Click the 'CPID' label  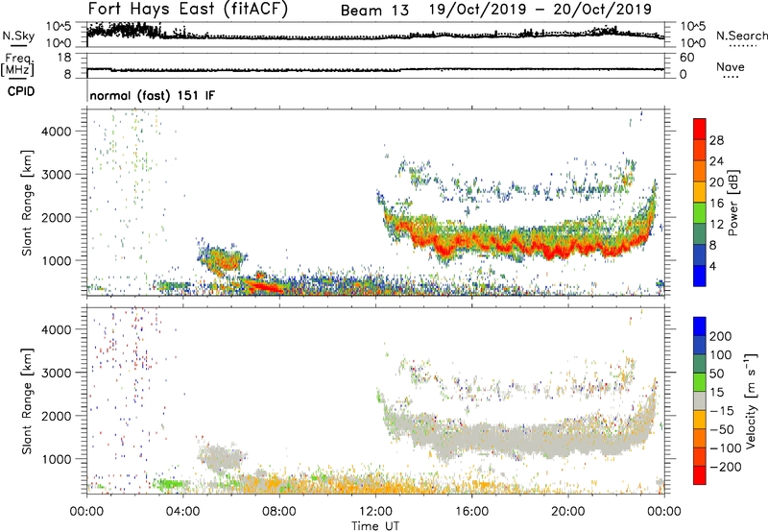pyautogui.click(x=21, y=91)
